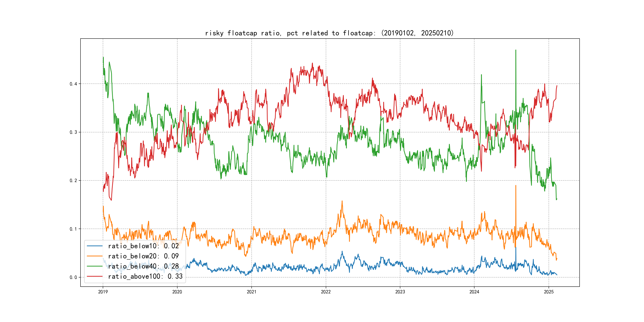Viewport: 644px width, 322px height.
Task: Click the 0.0 y-axis tick label
Action: pos(73,277)
